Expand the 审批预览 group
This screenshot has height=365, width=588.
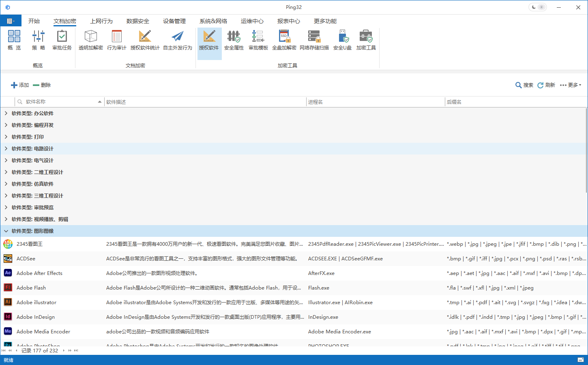(x=6, y=207)
